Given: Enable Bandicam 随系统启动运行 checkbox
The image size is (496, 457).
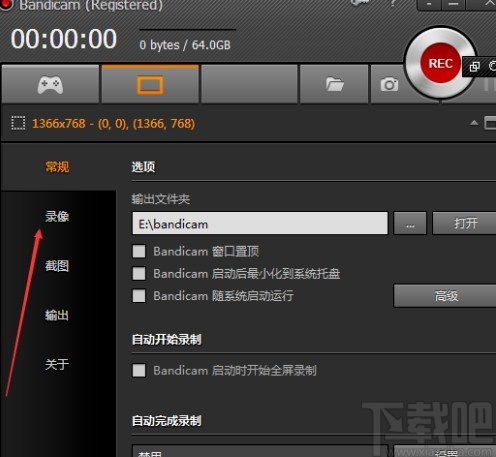Looking at the screenshot, I should click(x=139, y=296).
